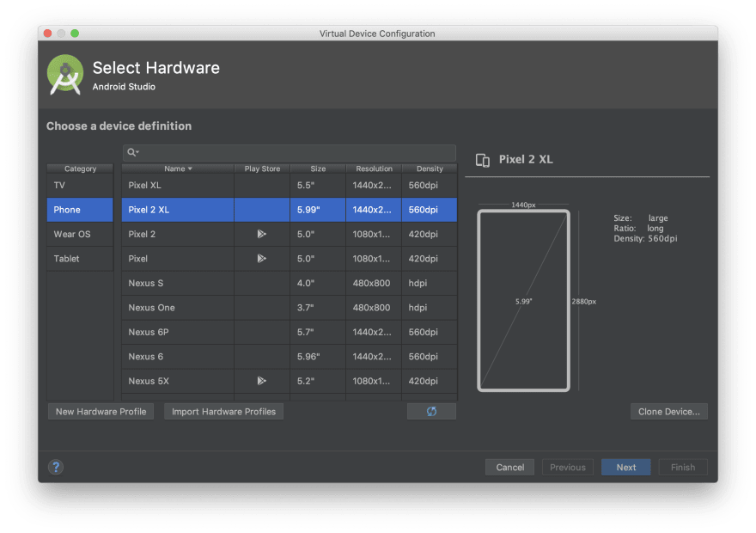Click the Density column header
Screen dimensions: 756x533
click(430, 168)
